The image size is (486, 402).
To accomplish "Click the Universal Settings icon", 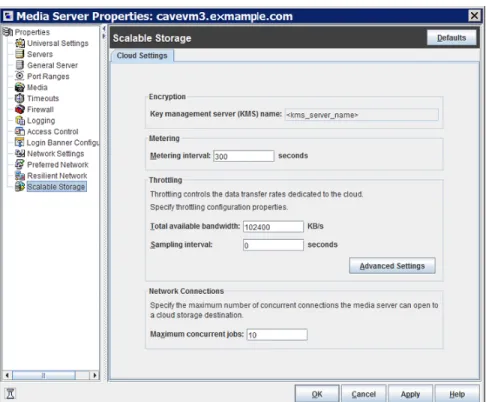I will (20, 43).
